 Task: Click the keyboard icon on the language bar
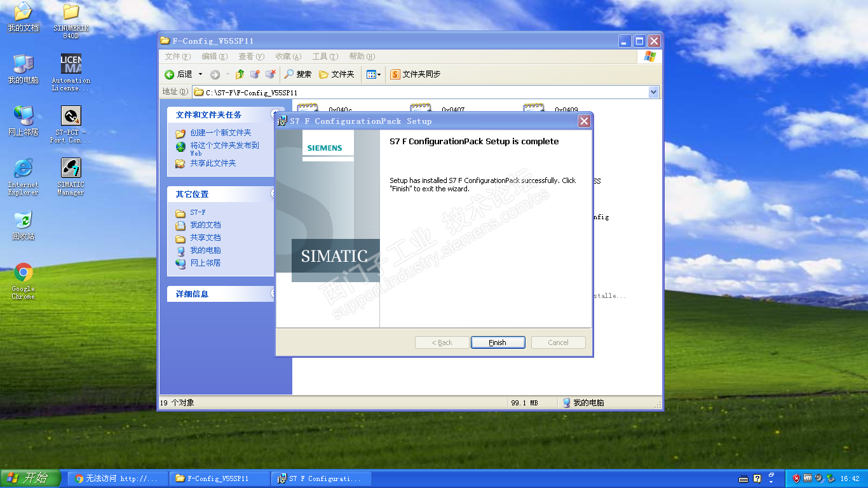743,478
